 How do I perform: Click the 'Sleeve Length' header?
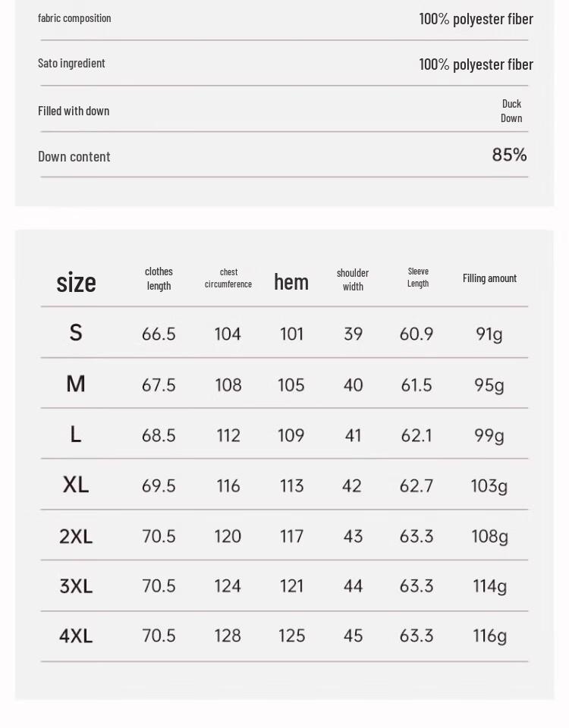pyautogui.click(x=418, y=278)
